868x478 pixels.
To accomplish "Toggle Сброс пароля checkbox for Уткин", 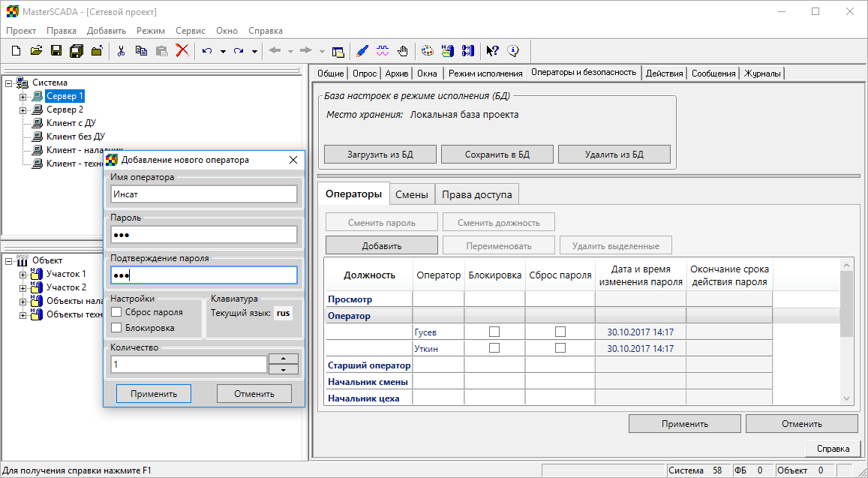I will pos(560,348).
